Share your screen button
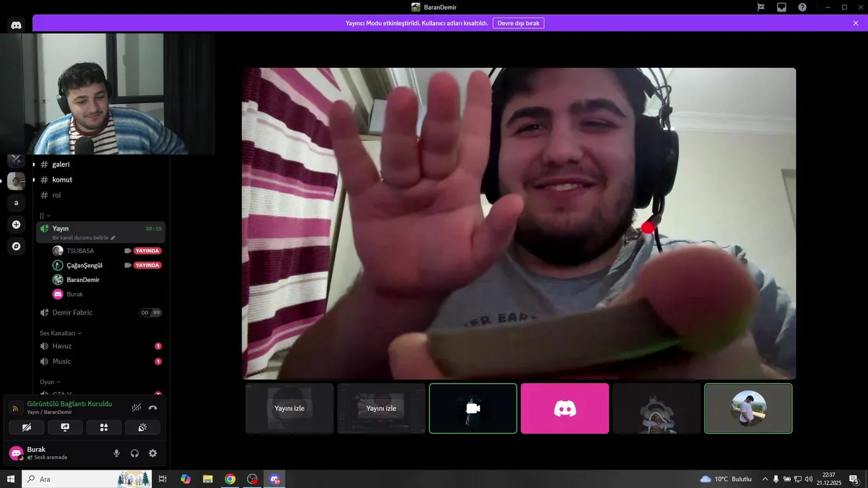868x488 pixels. click(65, 427)
